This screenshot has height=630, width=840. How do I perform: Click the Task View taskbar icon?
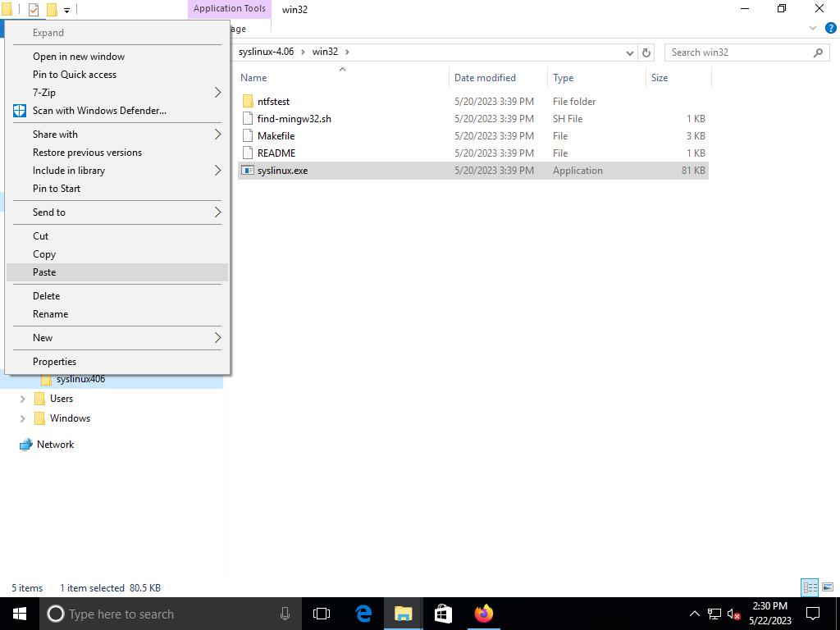[322, 614]
